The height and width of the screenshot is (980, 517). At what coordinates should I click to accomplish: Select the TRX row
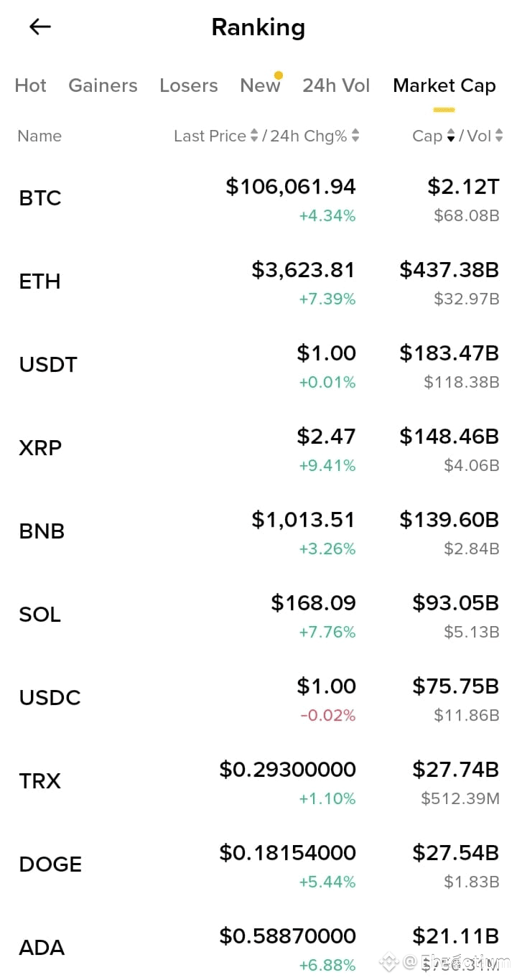coord(258,781)
